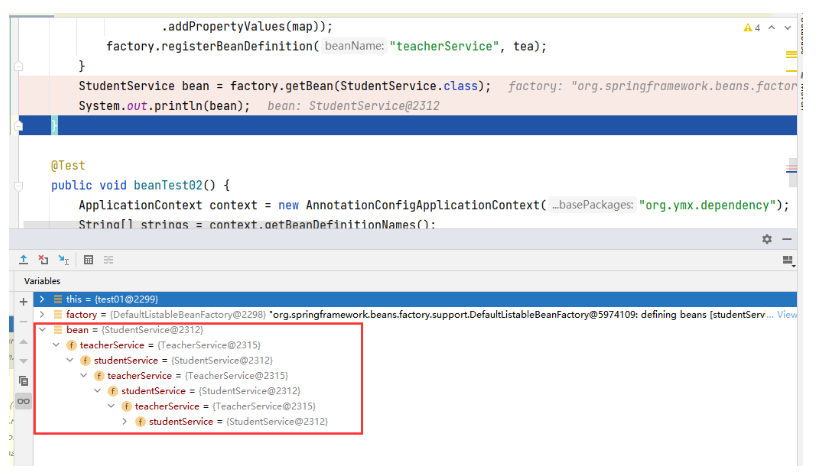Select the Variables tab header
The width and height of the screenshot is (823, 476).
pyautogui.click(x=42, y=281)
